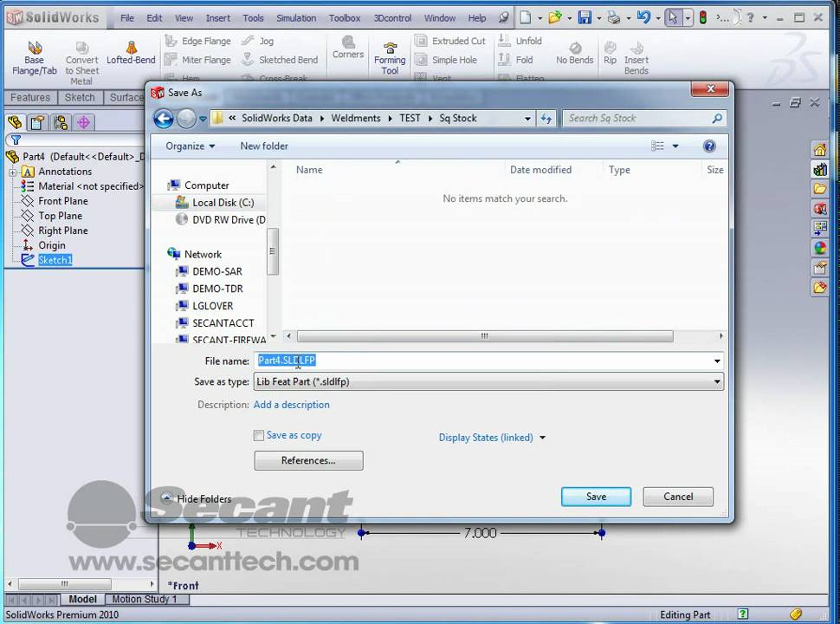Click the Weldments breadcrumb folder
The height and width of the screenshot is (624, 840).
pos(356,119)
